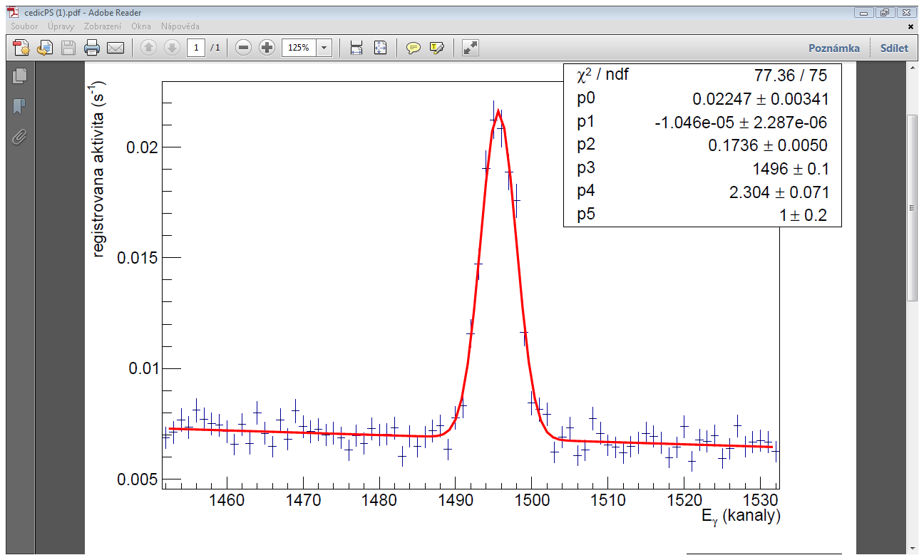Image resolution: width=924 pixels, height=560 pixels.
Task: Click the x-axis tick label 1500
Action: [530, 499]
